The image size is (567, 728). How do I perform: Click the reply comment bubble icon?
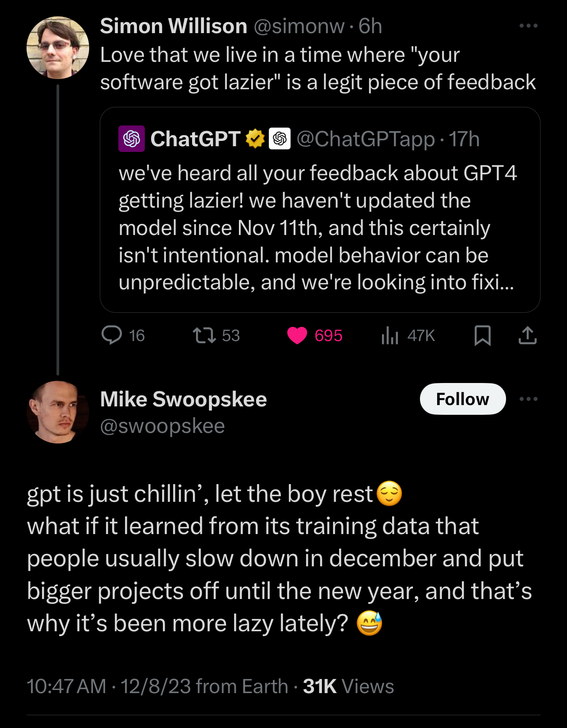click(112, 335)
